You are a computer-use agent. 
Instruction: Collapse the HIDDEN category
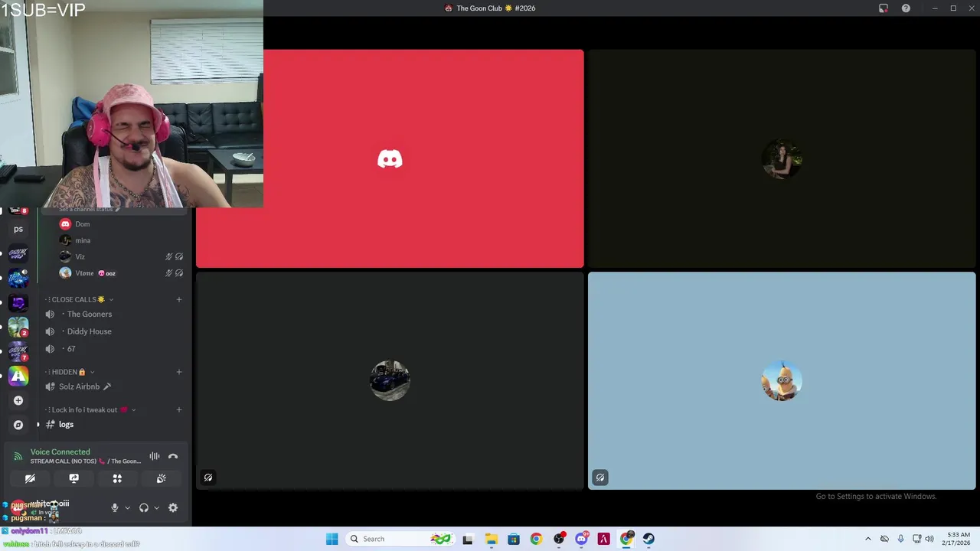(70, 372)
